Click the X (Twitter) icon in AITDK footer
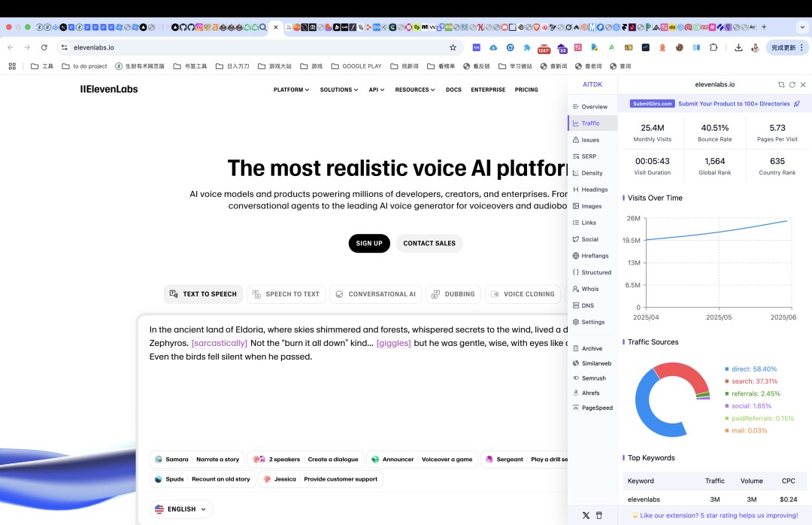The height and width of the screenshot is (525, 812). [x=586, y=516]
